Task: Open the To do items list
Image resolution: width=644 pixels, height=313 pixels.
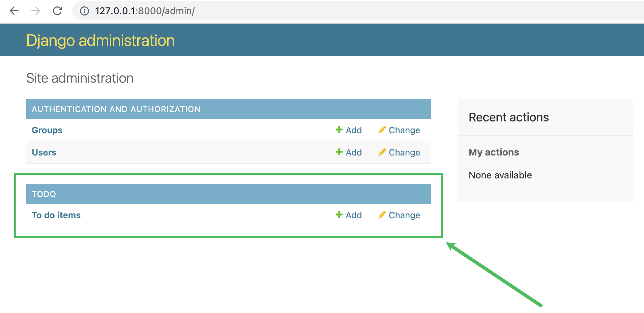Action: (x=56, y=215)
